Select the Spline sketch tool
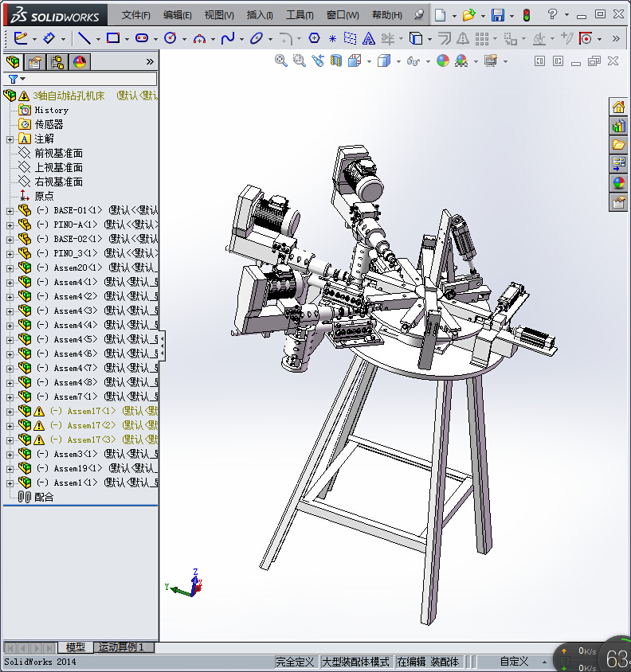 (228, 38)
